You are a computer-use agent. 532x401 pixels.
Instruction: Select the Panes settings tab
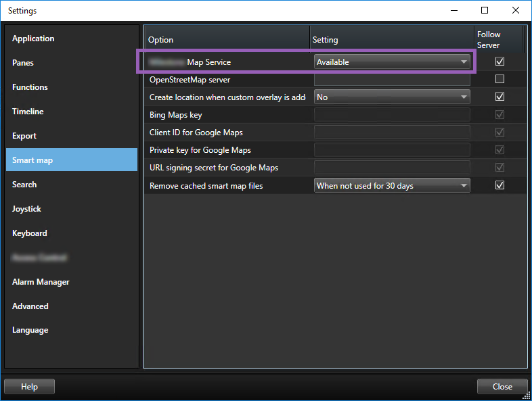(23, 63)
